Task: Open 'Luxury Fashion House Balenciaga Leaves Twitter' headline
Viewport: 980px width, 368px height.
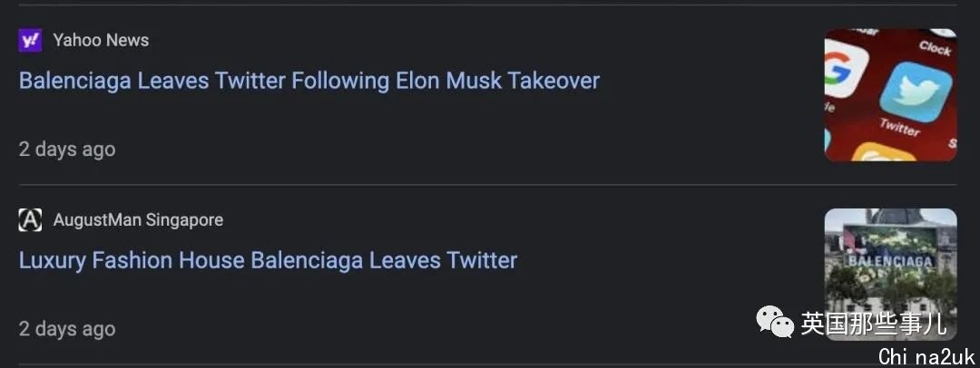Action: pos(268,260)
